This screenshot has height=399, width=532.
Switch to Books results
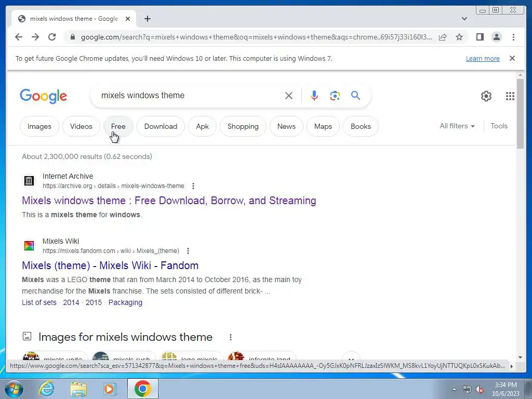coord(361,126)
